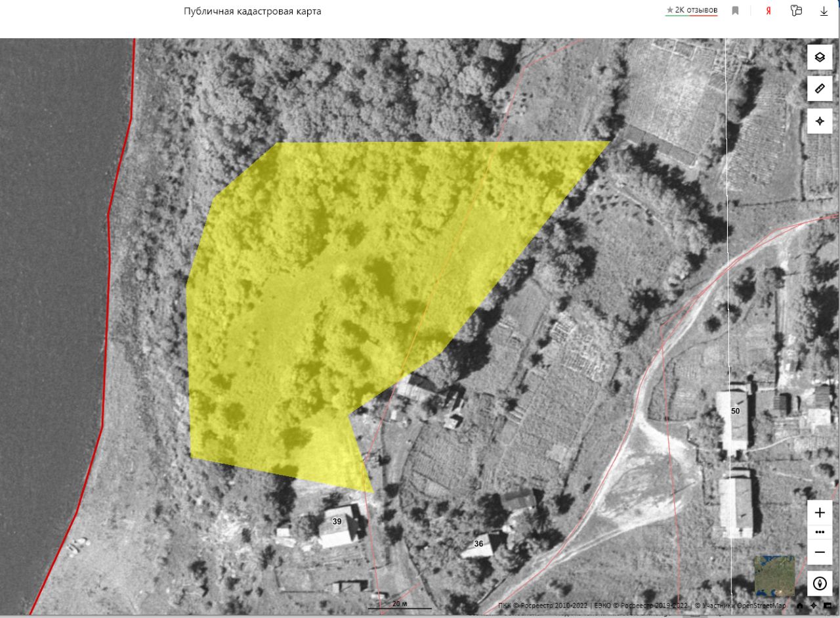Click the rectangle icon in bottom-right corner
Screen dimensions: 840x618
coord(828,606)
